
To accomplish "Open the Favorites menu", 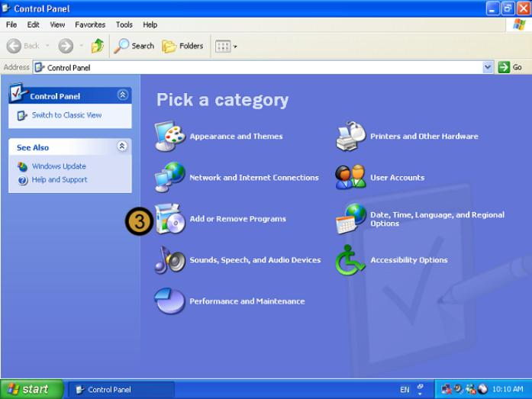I will point(90,24).
